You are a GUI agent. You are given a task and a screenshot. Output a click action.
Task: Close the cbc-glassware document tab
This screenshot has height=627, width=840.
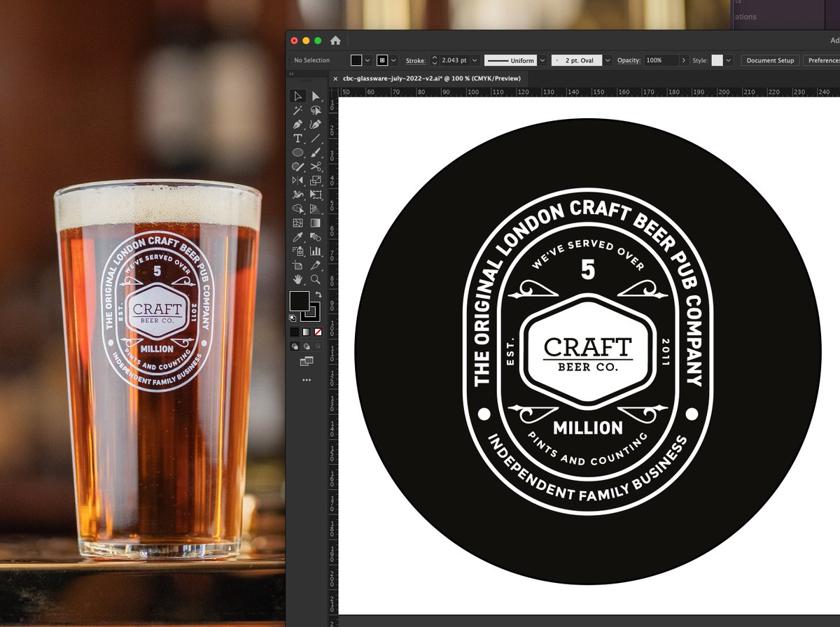click(335, 79)
